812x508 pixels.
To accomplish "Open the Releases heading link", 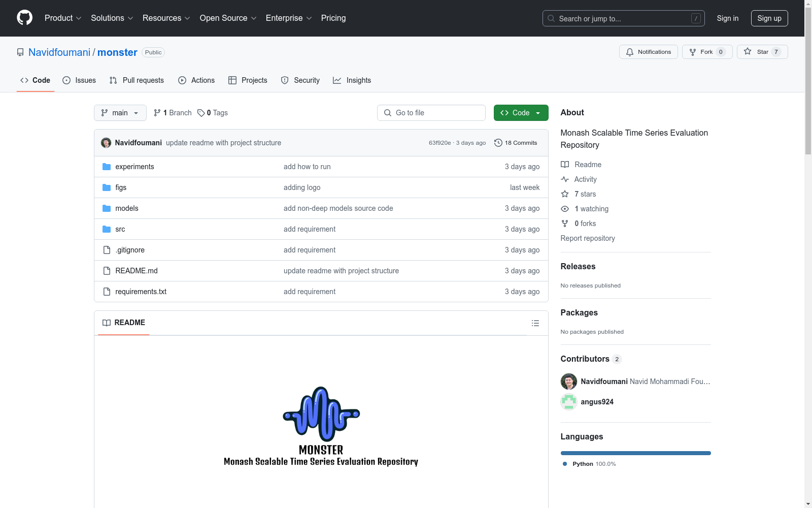I will click(578, 266).
